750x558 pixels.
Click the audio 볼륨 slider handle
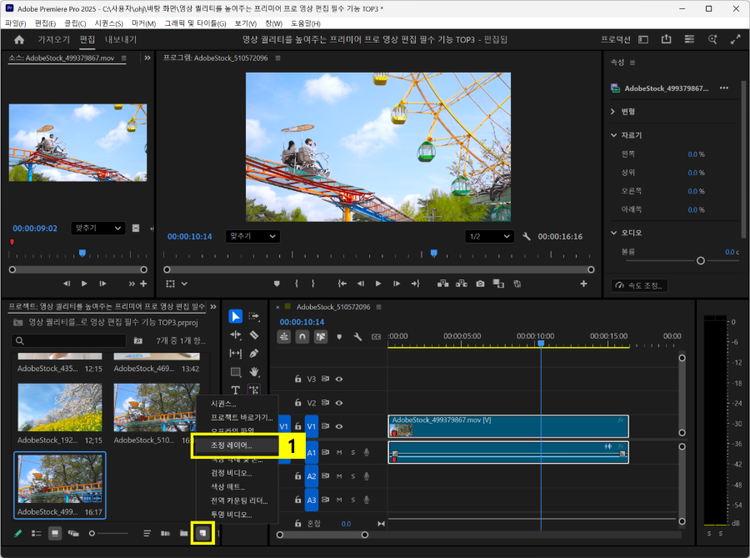point(700,260)
